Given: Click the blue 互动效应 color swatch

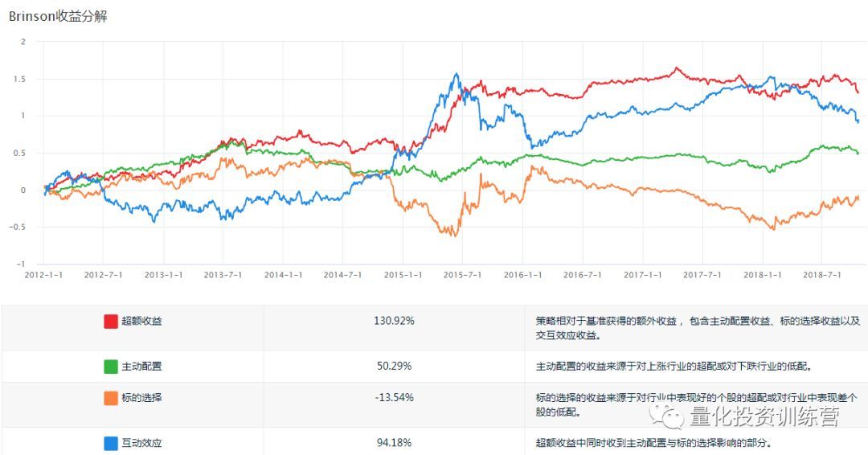Looking at the screenshot, I should click(x=111, y=443).
